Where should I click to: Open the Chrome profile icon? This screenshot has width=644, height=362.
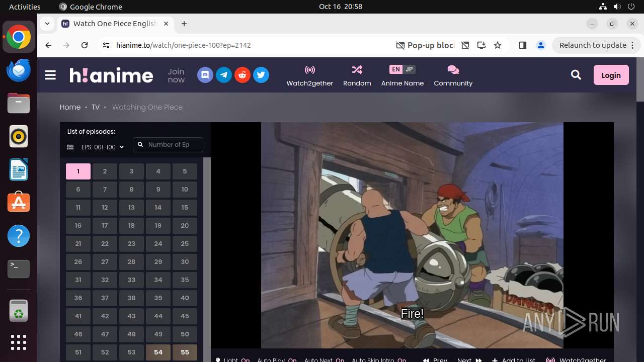541,45
